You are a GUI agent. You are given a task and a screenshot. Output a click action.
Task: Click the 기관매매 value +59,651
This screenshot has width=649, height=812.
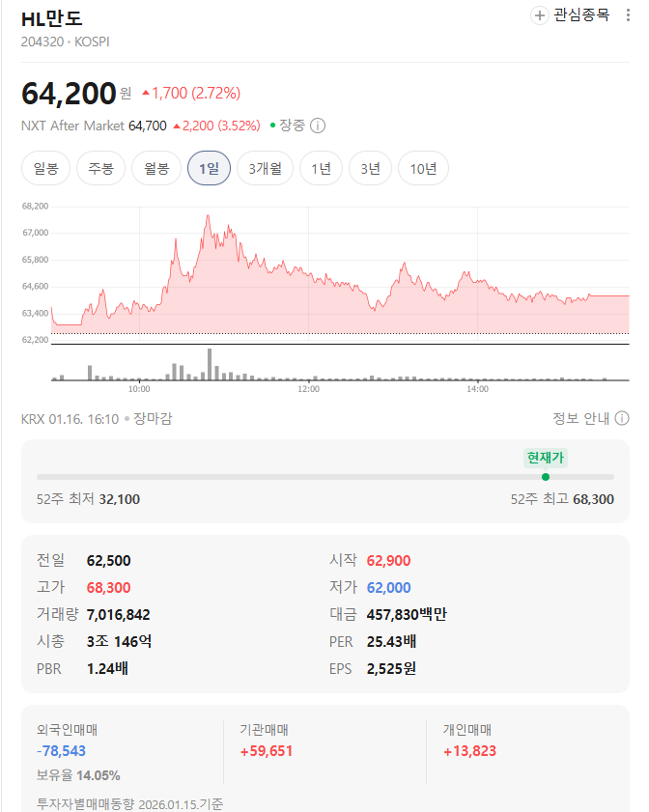[267, 751]
